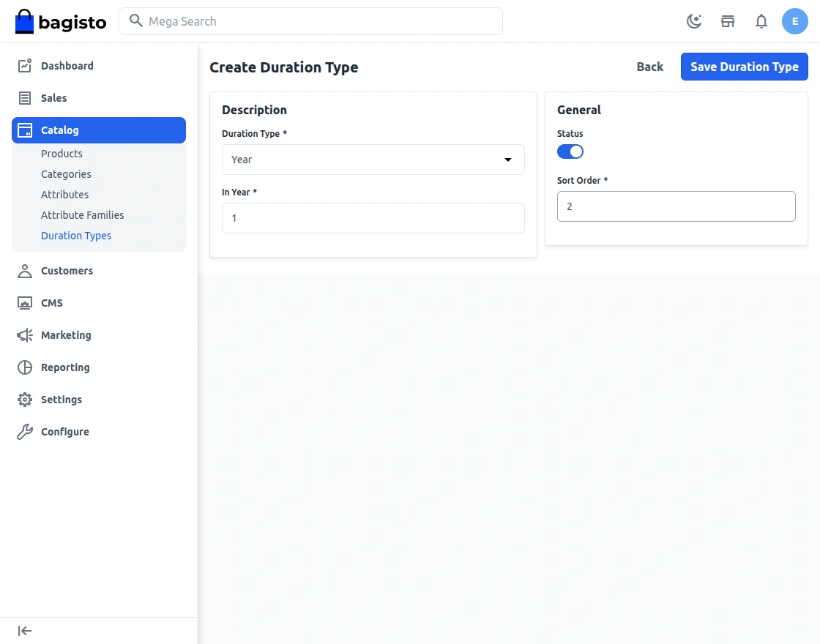Go to Attribute Families submenu
Image resolution: width=820 pixels, height=644 pixels.
click(x=83, y=215)
